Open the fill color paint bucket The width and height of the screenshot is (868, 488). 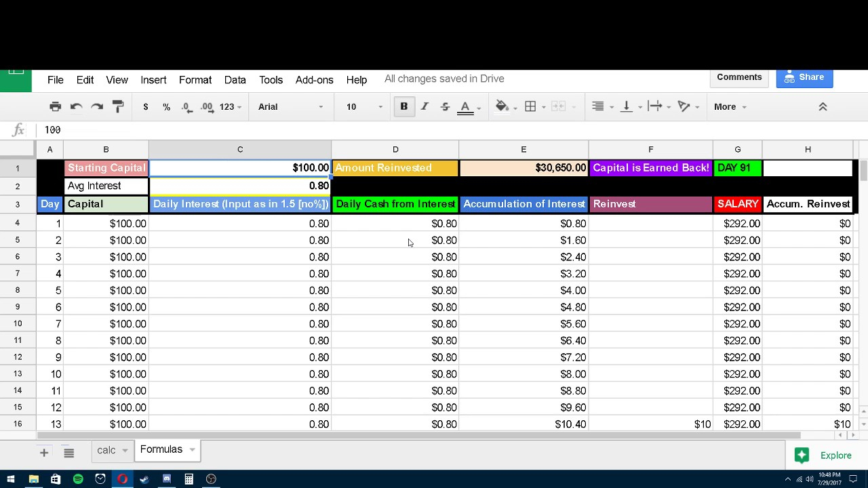502,106
